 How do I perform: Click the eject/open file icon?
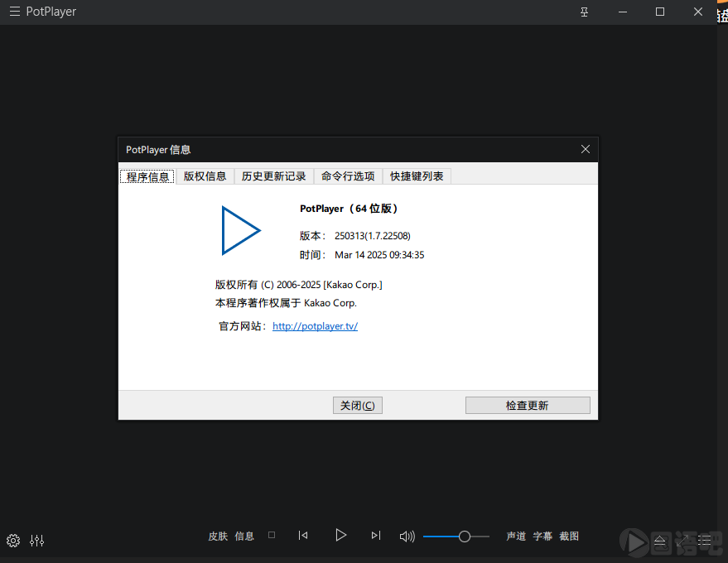point(660,541)
